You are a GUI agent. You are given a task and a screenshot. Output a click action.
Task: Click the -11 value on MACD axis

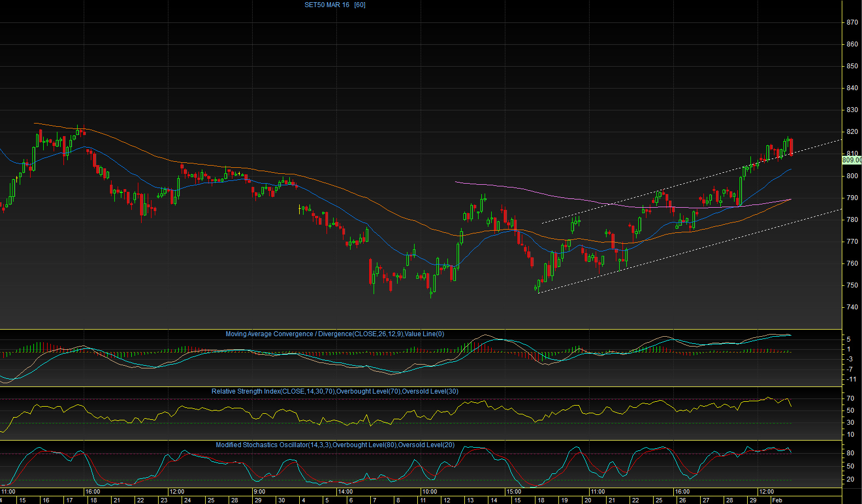click(x=851, y=379)
